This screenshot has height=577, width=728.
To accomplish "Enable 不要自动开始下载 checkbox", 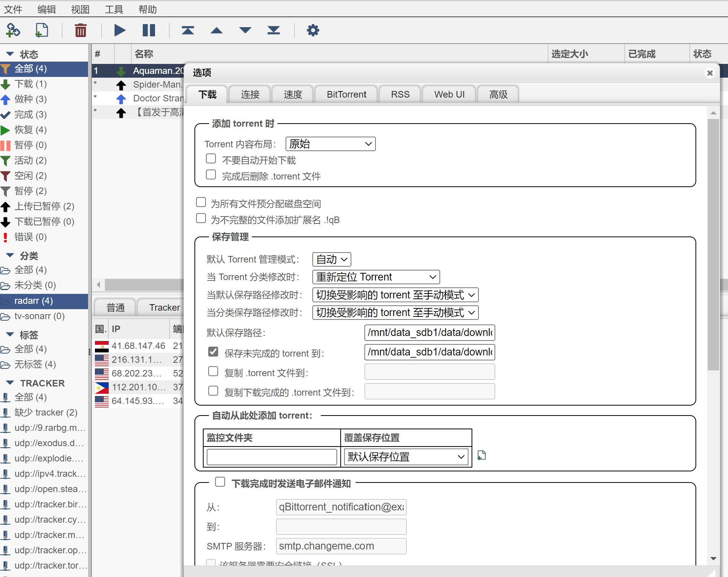I will click(x=211, y=159).
